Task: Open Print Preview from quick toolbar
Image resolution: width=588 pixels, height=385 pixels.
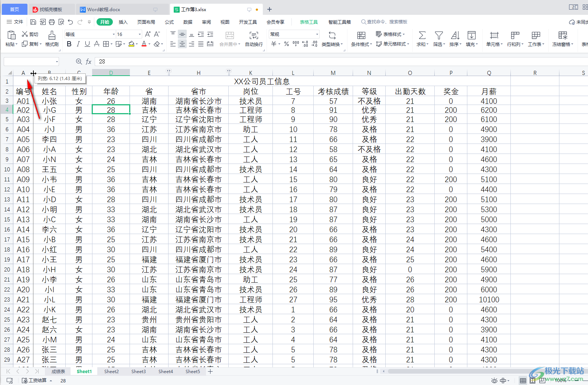Action: click(61, 22)
